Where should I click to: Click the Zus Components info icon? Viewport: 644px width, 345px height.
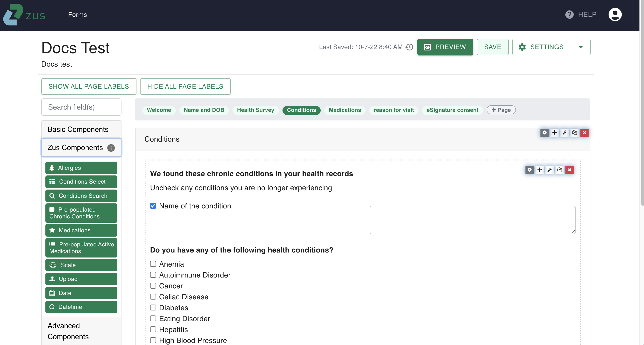click(111, 148)
